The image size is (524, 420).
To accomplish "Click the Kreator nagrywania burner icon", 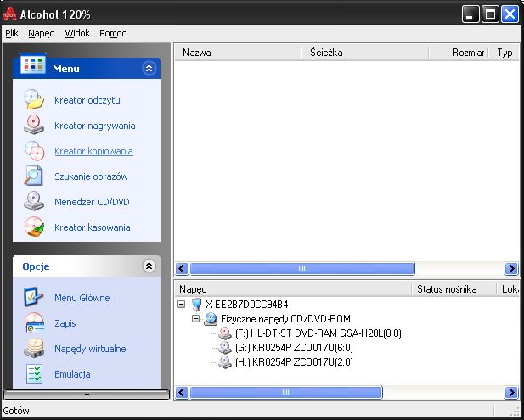I will (34, 125).
